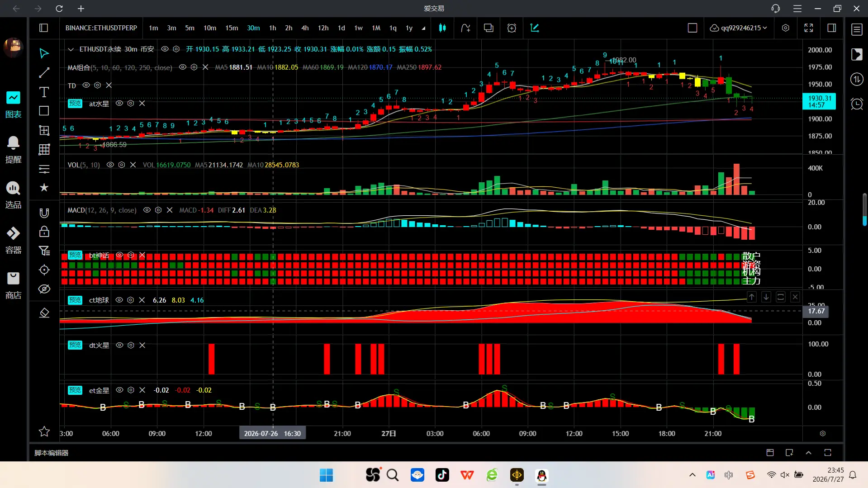Open the candlestick chart style icon

pyautogui.click(x=442, y=28)
